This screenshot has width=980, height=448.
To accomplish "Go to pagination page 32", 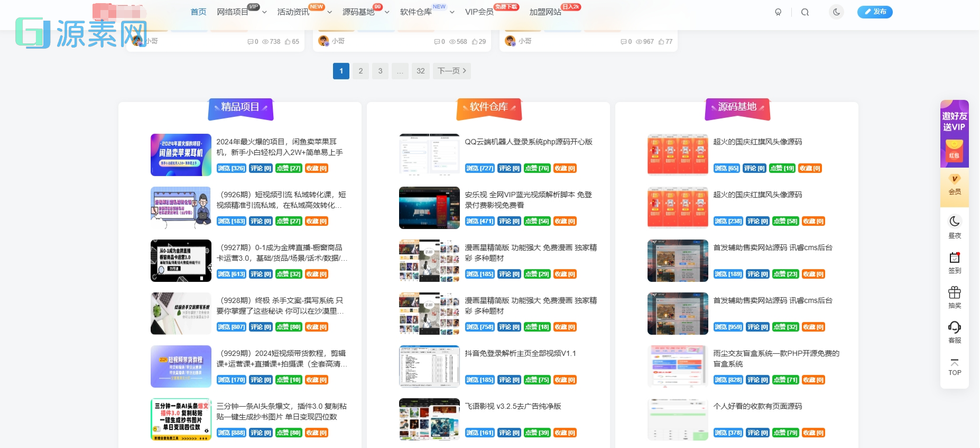I will point(421,71).
